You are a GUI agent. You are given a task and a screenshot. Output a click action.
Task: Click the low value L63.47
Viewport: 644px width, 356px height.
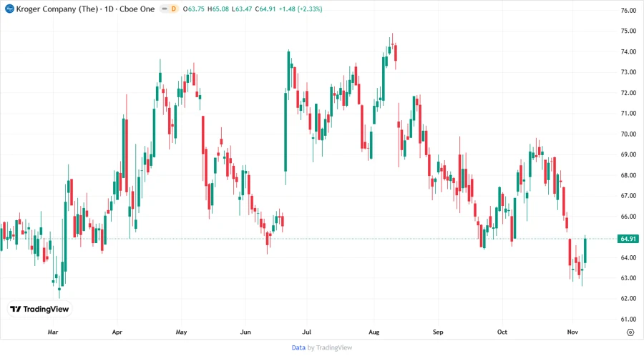click(x=242, y=9)
